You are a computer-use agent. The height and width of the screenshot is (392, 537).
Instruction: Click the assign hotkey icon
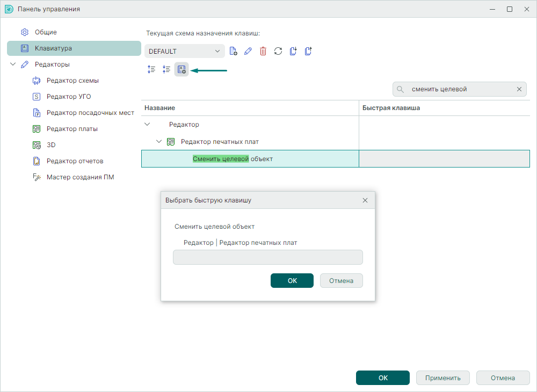click(182, 69)
